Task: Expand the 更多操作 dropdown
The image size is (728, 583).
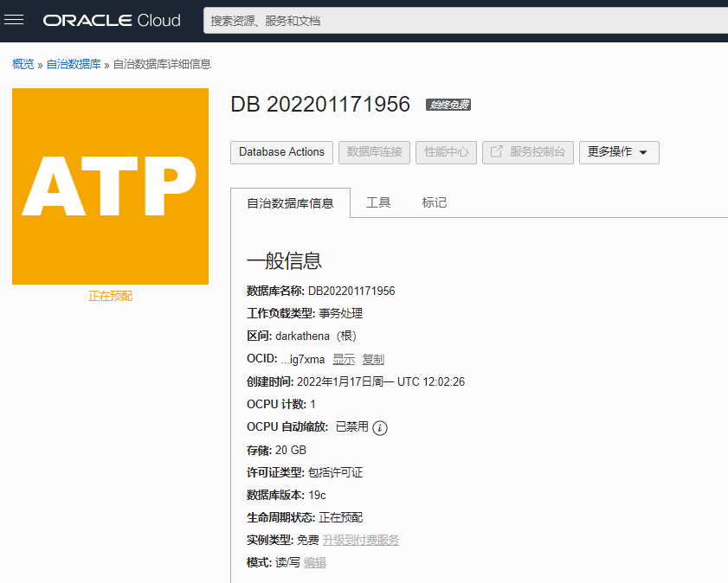Action: 619,152
